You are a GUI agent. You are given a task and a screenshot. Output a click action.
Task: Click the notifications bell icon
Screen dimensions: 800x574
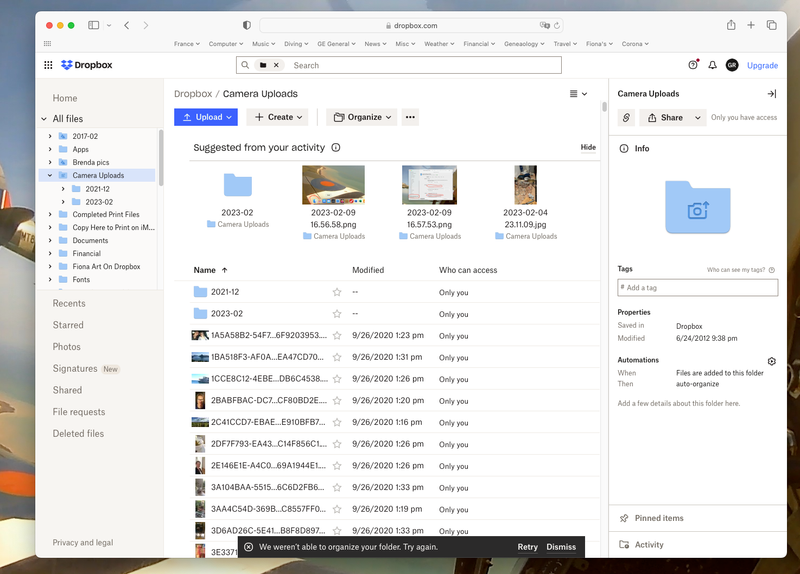pos(712,65)
